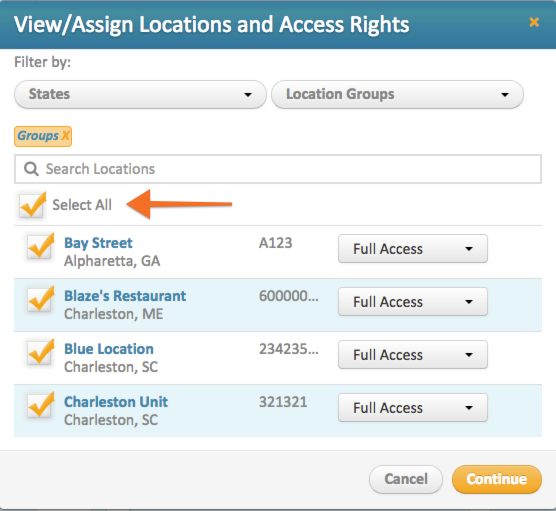Untick the Charleston Unit checkbox
The width and height of the screenshot is (556, 511).
[x=40, y=405]
